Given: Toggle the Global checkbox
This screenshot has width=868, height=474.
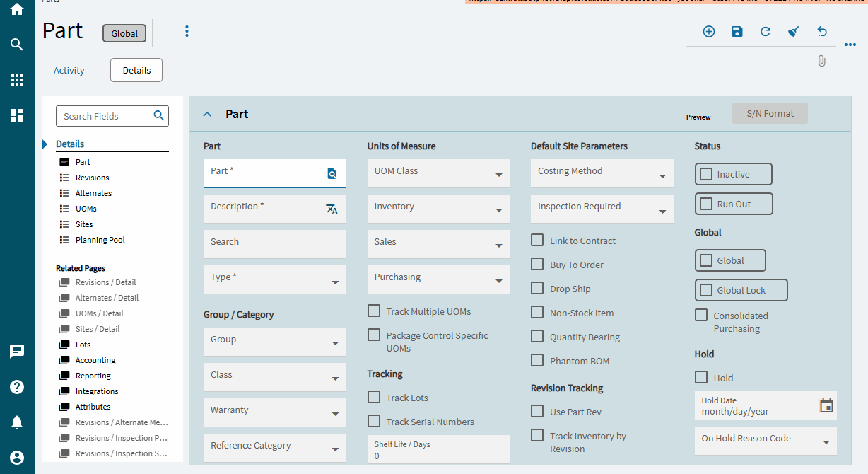Looking at the screenshot, I should [705, 260].
